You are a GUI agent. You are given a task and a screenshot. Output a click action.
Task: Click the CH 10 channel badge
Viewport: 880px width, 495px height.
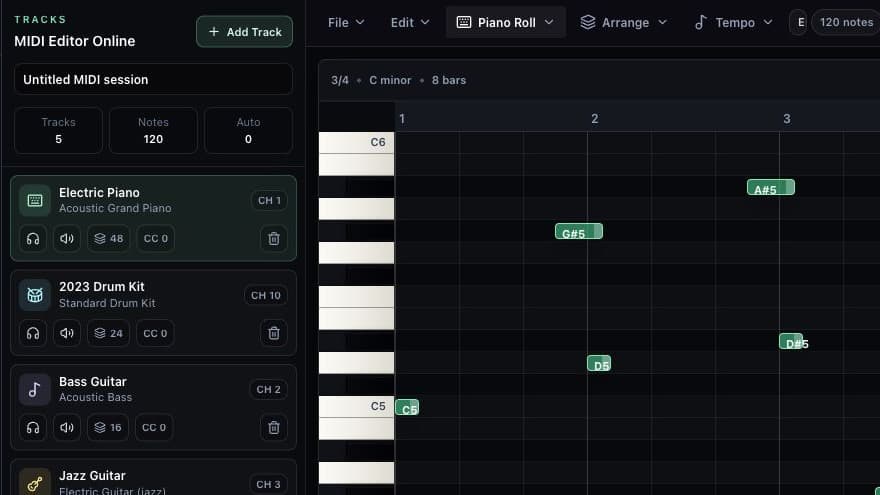pyautogui.click(x=266, y=295)
